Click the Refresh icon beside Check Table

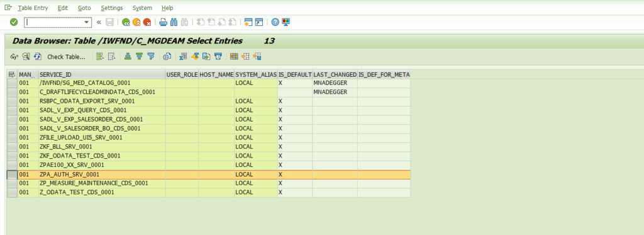pyautogui.click(x=37, y=57)
